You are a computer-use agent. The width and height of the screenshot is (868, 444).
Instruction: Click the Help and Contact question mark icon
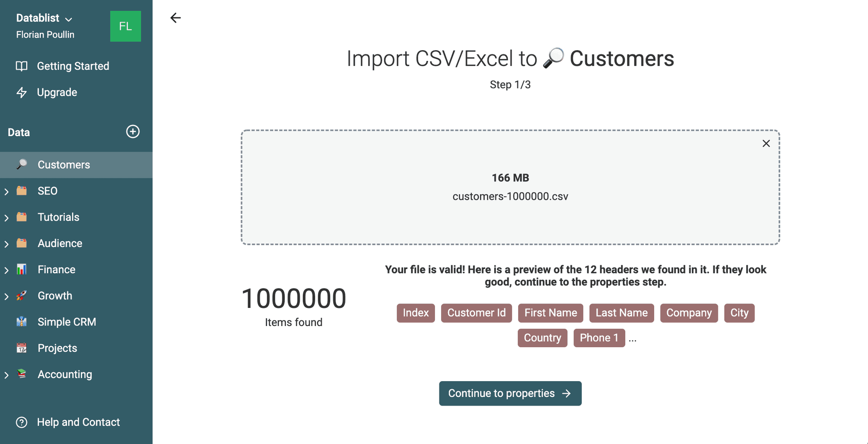click(x=22, y=422)
